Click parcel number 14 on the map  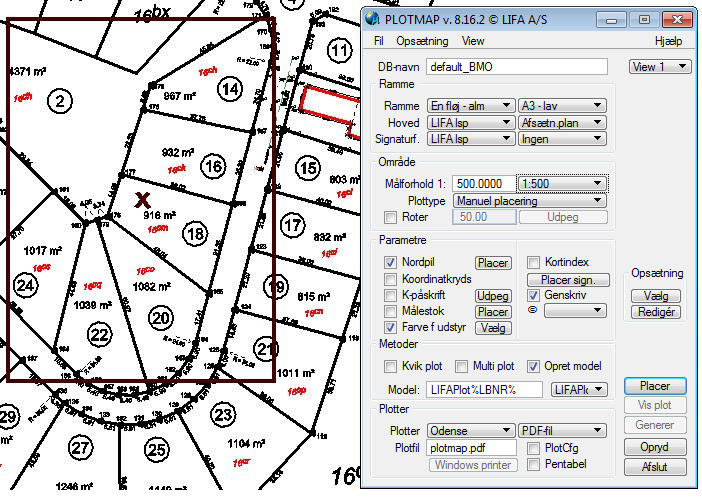pos(230,89)
